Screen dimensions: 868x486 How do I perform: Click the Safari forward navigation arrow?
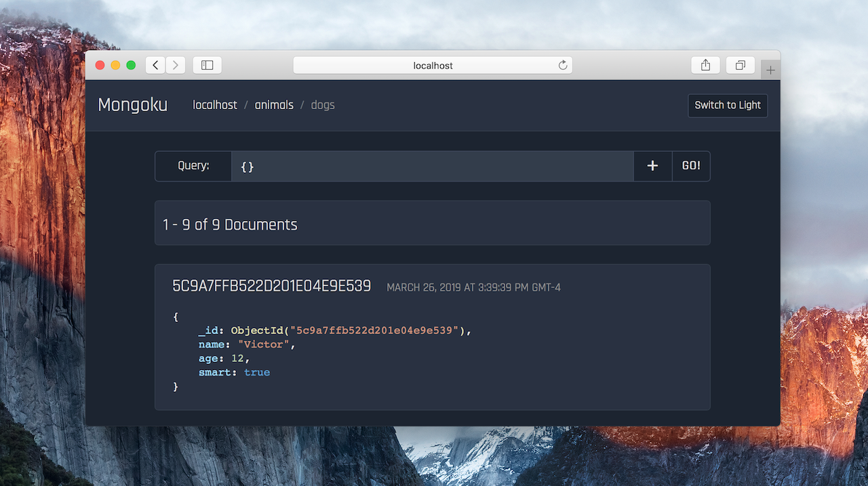pyautogui.click(x=176, y=65)
